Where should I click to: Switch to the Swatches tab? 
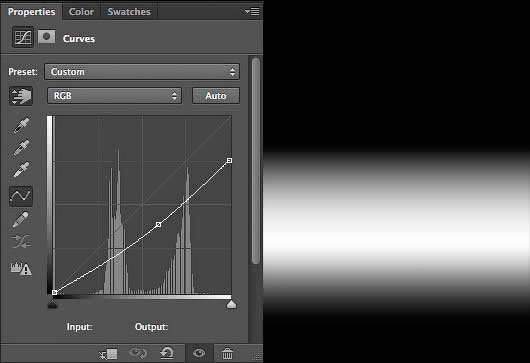point(129,12)
